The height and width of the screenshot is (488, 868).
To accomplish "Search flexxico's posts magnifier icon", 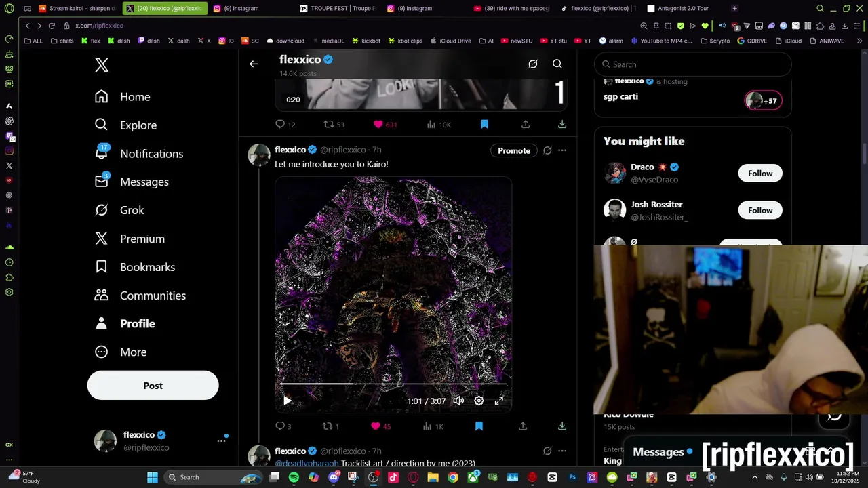I will [557, 64].
